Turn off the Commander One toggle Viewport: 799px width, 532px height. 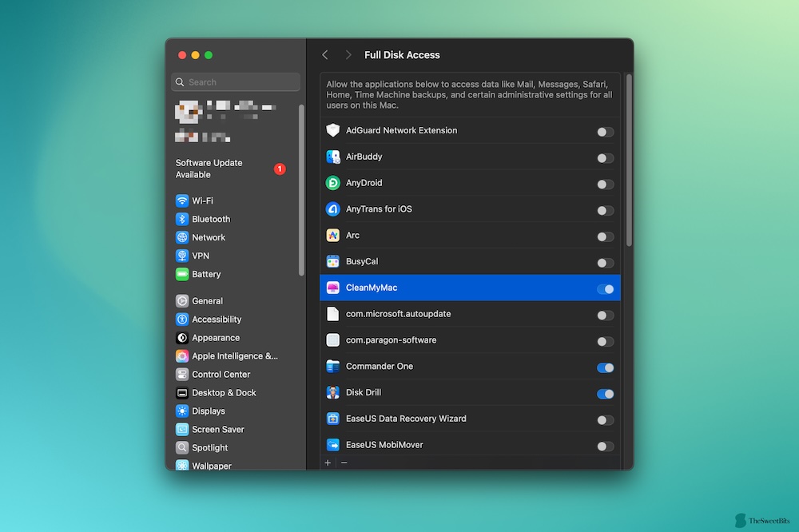tap(605, 368)
